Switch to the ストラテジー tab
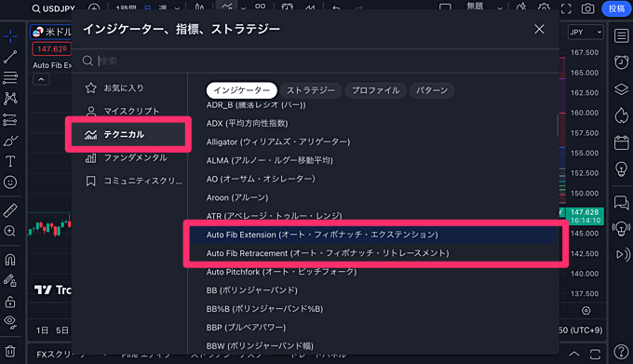This screenshot has width=633, height=364. 310,90
